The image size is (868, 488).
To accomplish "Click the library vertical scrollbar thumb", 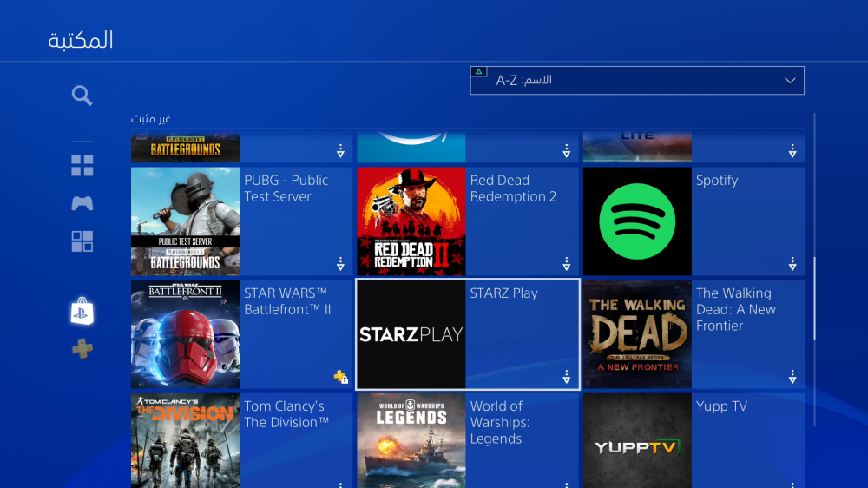I will pyautogui.click(x=814, y=298).
